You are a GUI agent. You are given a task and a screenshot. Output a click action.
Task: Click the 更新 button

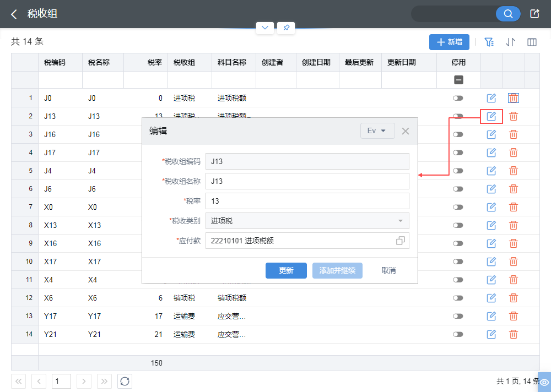pyautogui.click(x=286, y=270)
